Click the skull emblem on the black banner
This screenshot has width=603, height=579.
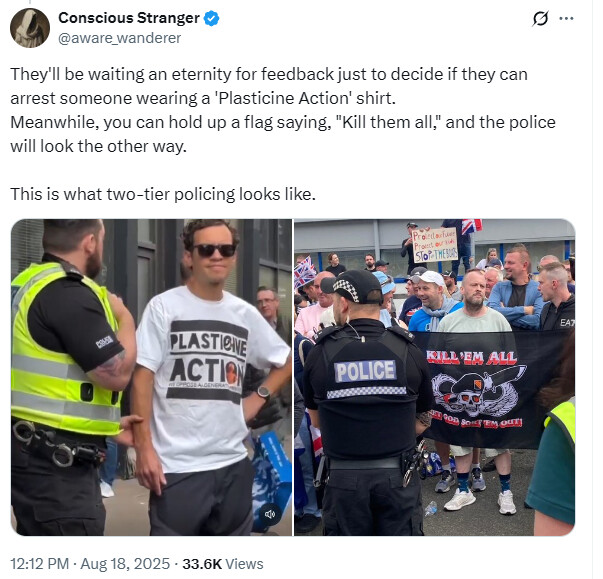click(471, 394)
